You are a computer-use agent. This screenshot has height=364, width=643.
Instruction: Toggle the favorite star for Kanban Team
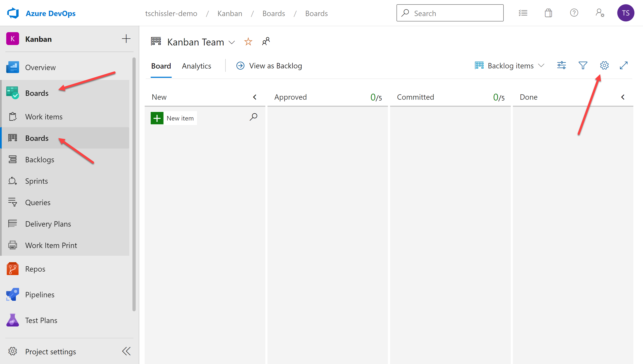click(x=248, y=42)
